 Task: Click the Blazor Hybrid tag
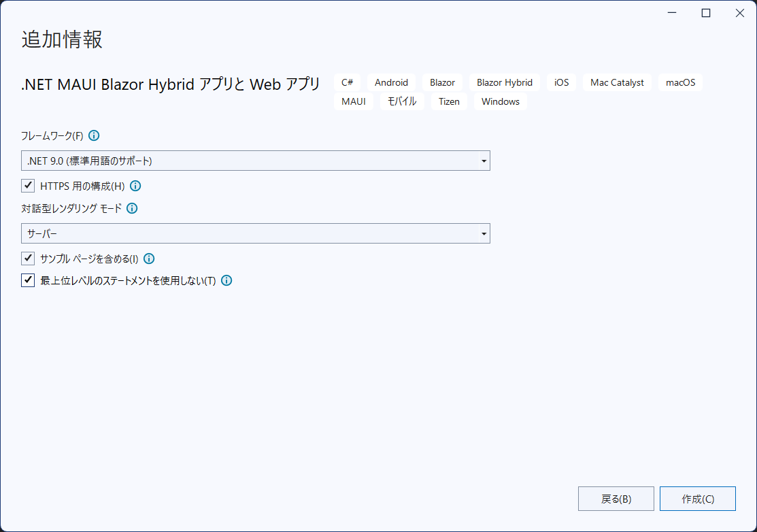pyautogui.click(x=505, y=82)
